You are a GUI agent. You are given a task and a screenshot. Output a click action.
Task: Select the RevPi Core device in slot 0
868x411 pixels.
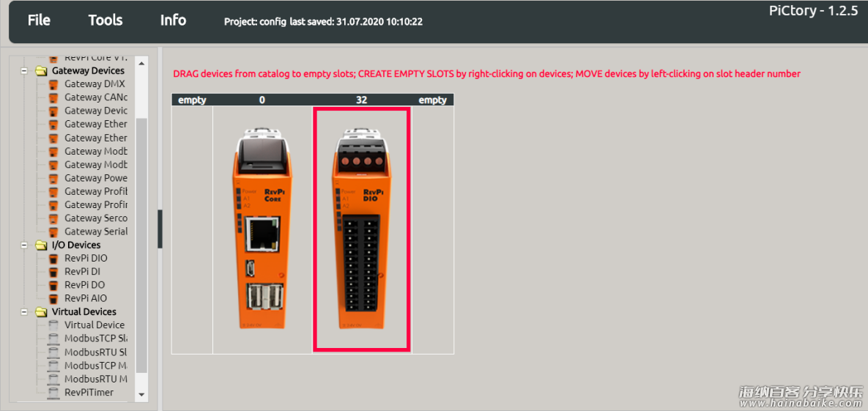pyautogui.click(x=262, y=229)
